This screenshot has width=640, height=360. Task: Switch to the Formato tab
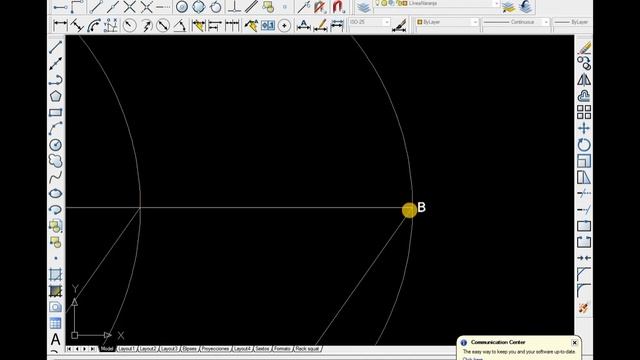(282, 349)
